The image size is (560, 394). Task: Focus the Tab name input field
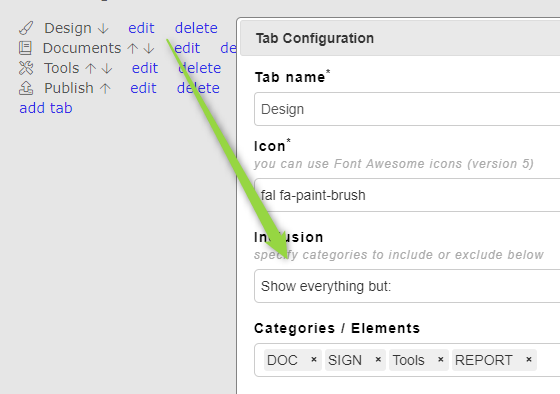pyautogui.click(x=407, y=109)
